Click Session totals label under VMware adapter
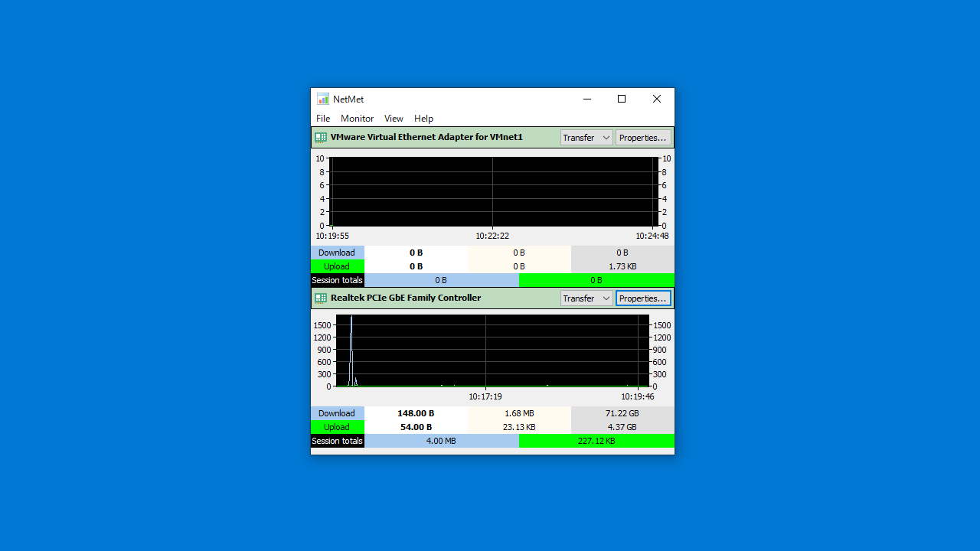 337,280
